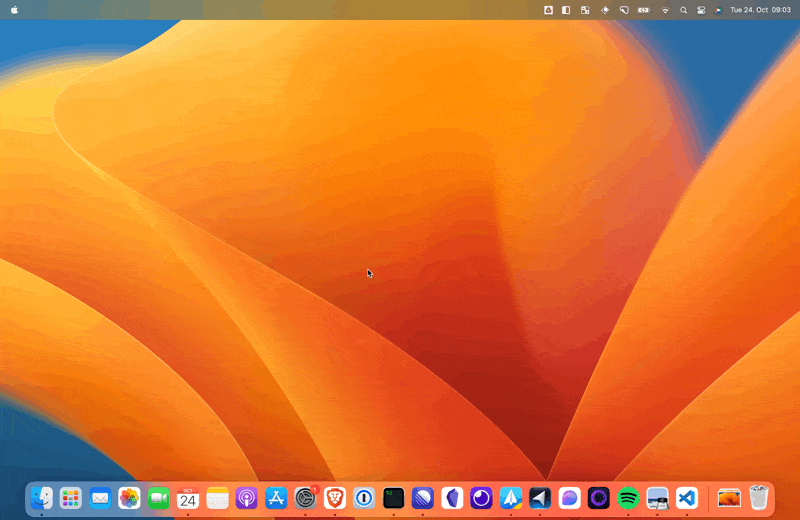Viewport: 800px width, 520px height.
Task: Open the Launchpad app grid
Action: pos(70,497)
